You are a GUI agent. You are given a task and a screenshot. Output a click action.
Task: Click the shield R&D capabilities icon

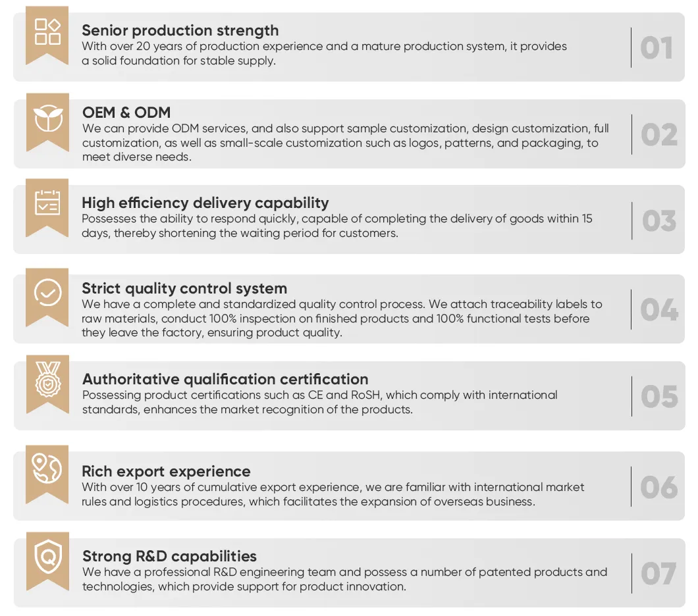click(47, 557)
